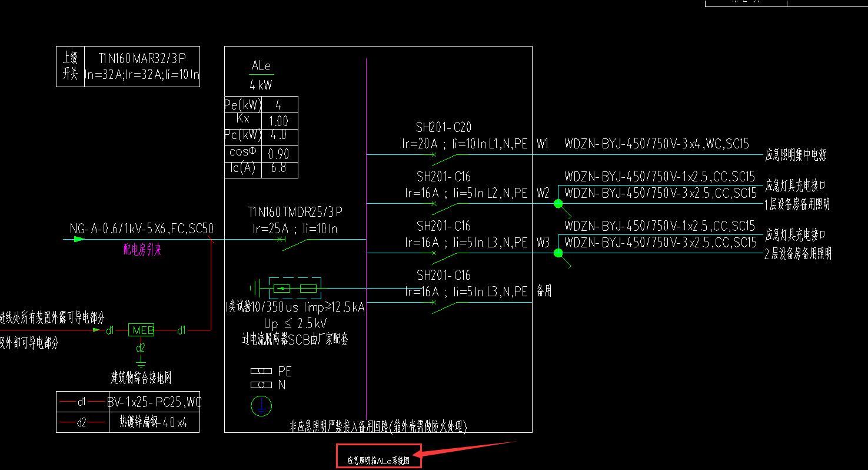Select the dashed surge protector device symbol
This screenshot has height=470, width=868.
click(295, 289)
